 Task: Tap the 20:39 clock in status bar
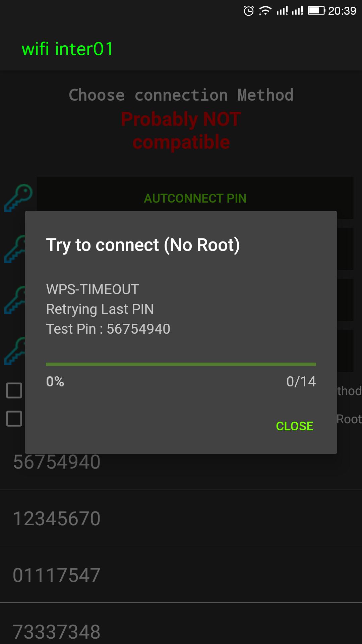pyautogui.click(x=342, y=11)
